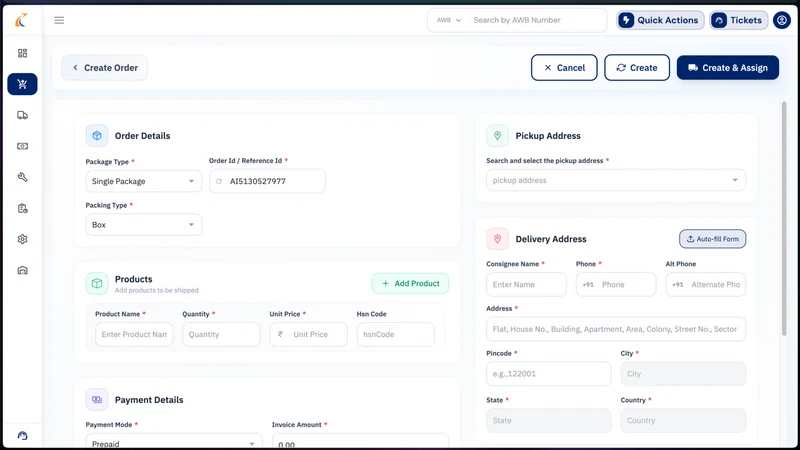
Task: Regenerate order ID with refresh icon
Action: tap(219, 181)
